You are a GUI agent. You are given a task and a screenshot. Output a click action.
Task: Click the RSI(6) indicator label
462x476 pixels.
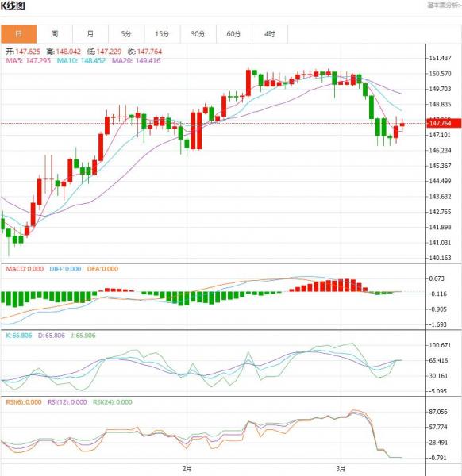click(24, 402)
